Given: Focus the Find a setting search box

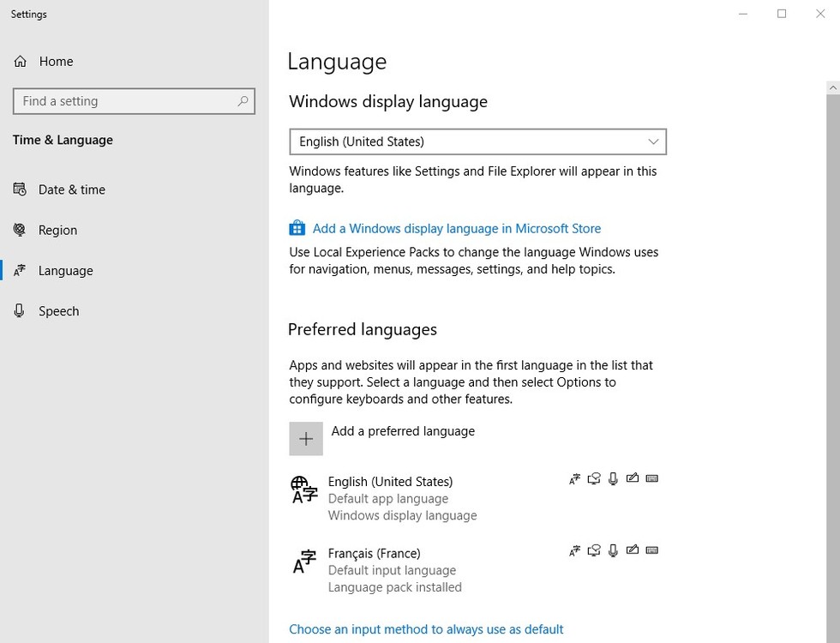Looking at the screenshot, I should 134,101.
